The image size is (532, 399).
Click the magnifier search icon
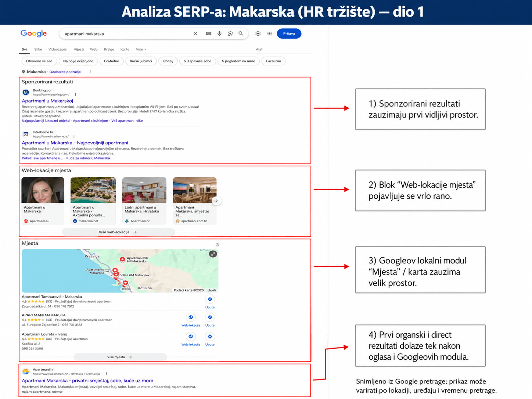pos(241,33)
